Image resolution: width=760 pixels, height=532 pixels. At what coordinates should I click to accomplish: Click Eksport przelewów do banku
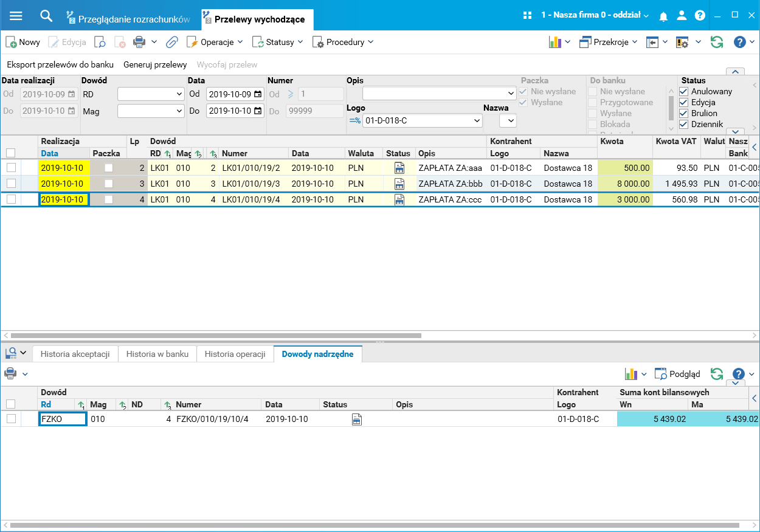coord(60,64)
